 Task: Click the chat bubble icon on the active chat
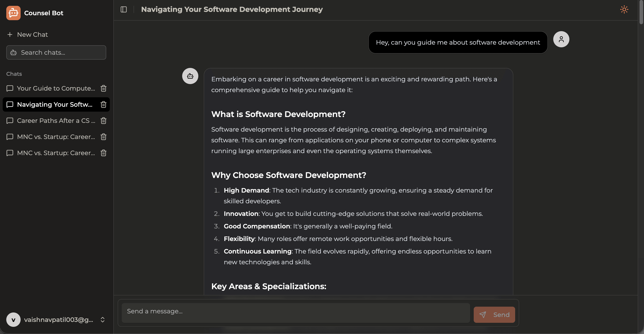pyautogui.click(x=10, y=104)
